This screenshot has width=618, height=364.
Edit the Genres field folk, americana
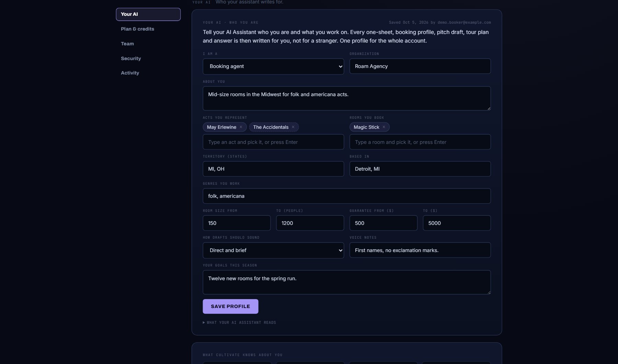pos(347,196)
